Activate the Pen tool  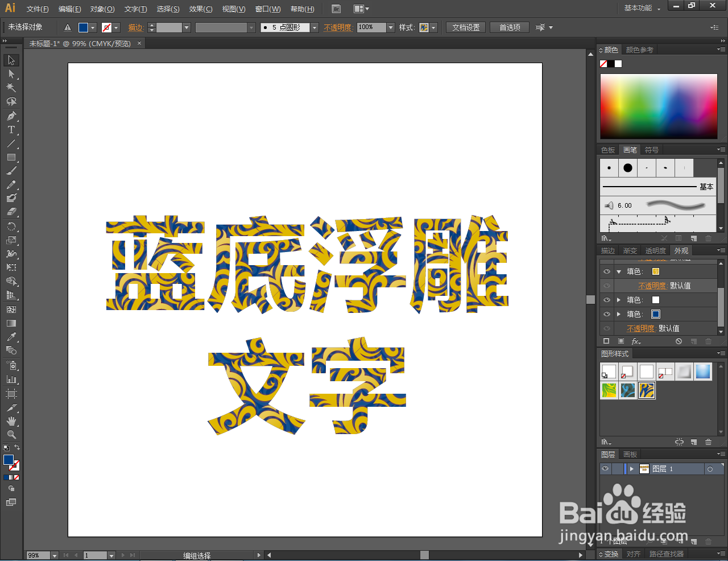pos(11,115)
